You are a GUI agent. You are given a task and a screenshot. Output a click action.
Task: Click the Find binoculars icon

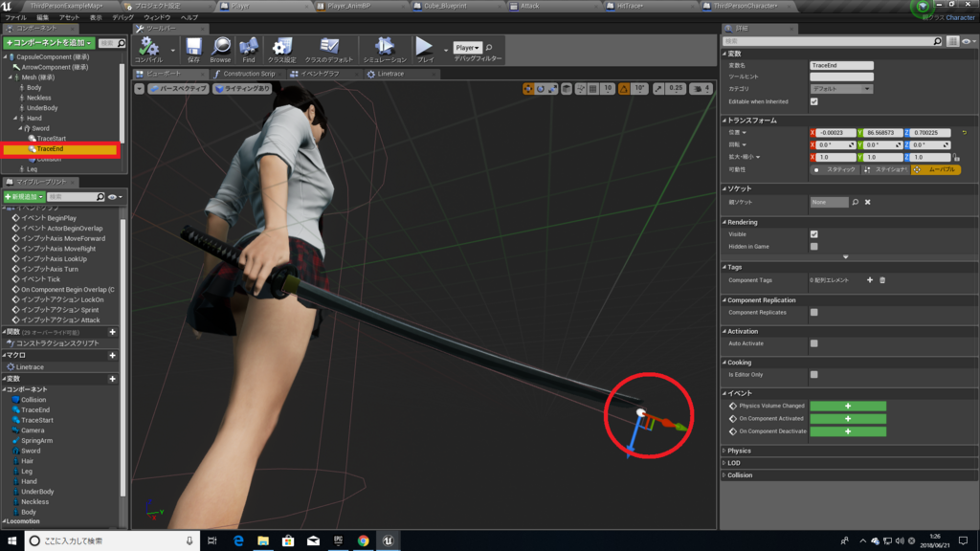(x=249, y=48)
